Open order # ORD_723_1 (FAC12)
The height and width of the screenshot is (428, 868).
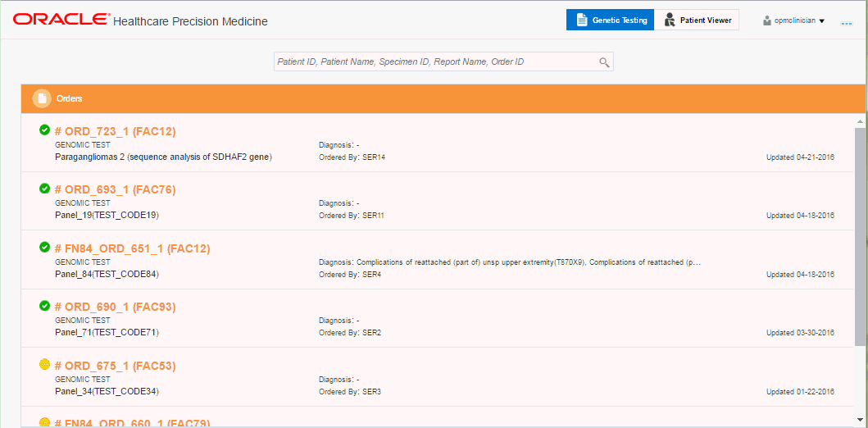point(115,131)
